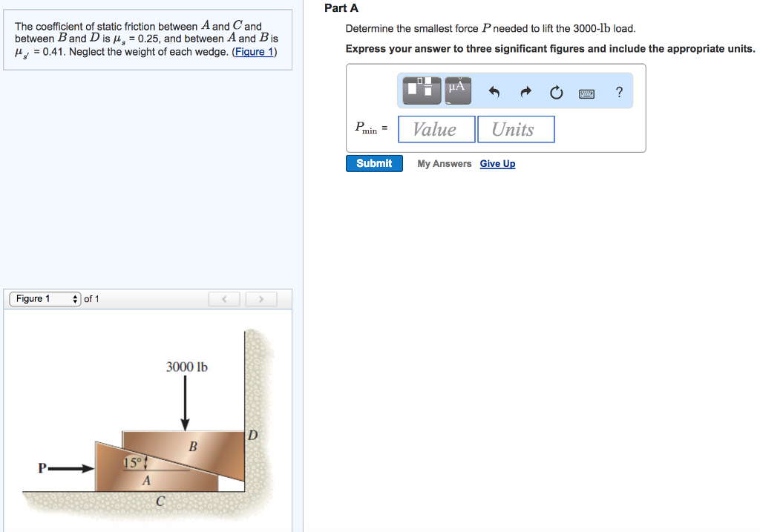Click the left figure navigation arrow
Image resolution: width=760 pixels, height=532 pixels.
tap(224, 298)
